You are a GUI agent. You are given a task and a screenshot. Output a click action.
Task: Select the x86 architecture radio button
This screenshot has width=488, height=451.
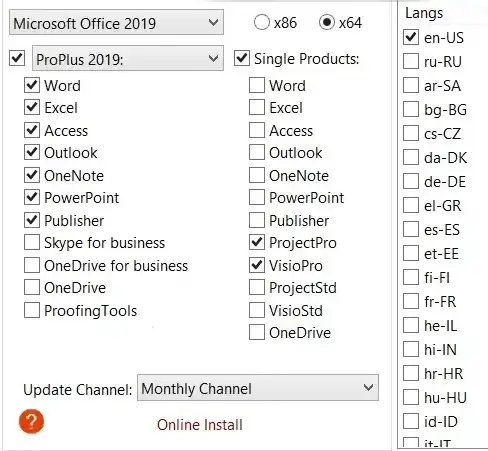262,22
